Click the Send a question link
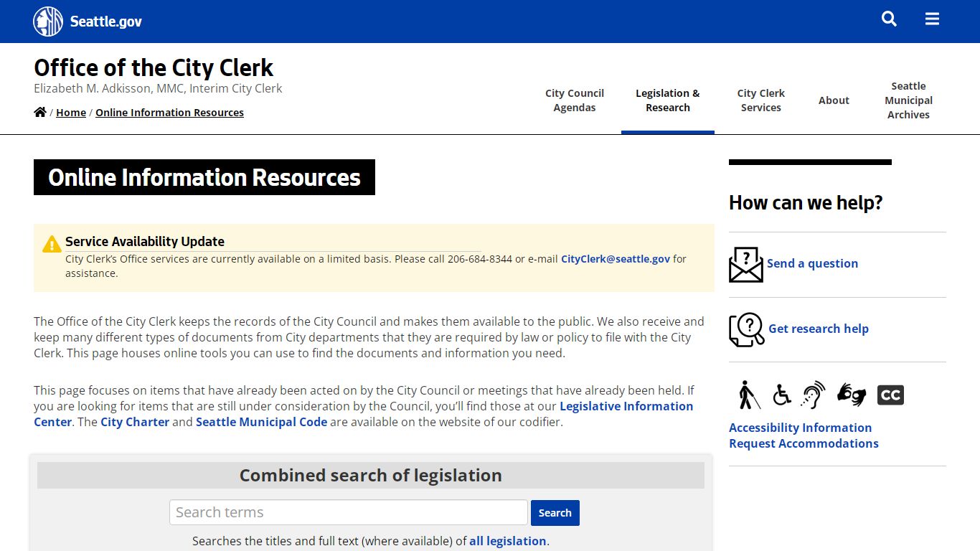The width and height of the screenshot is (980, 551). coord(812,263)
